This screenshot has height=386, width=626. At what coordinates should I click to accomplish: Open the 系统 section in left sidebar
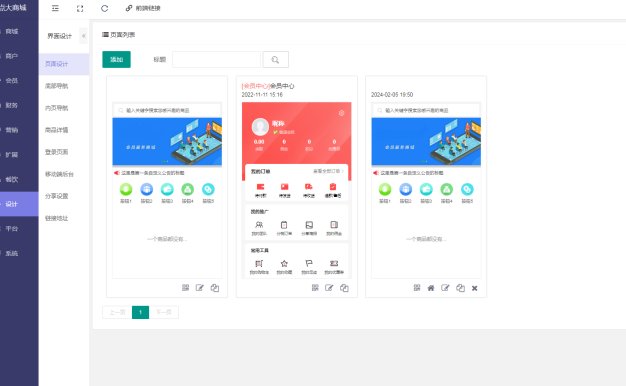pos(12,253)
